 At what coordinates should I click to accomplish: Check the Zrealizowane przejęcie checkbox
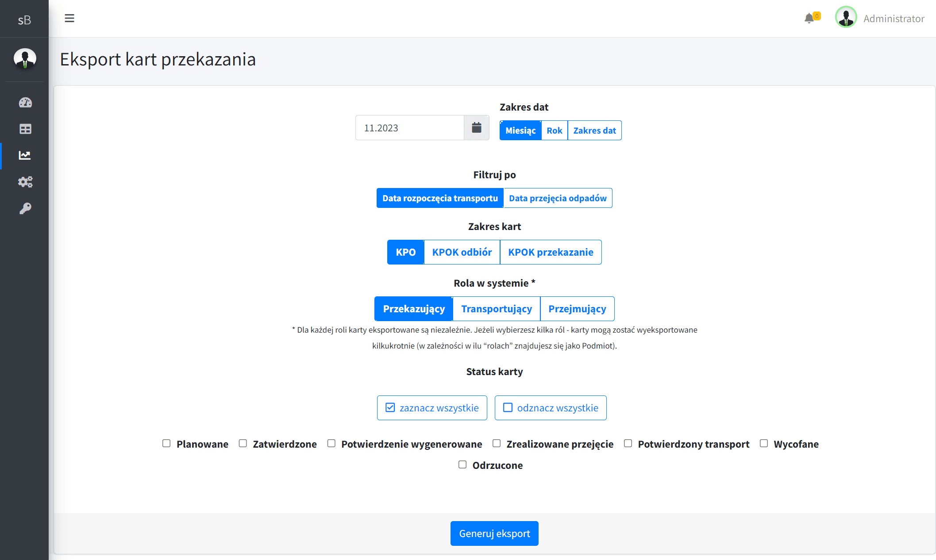(497, 443)
